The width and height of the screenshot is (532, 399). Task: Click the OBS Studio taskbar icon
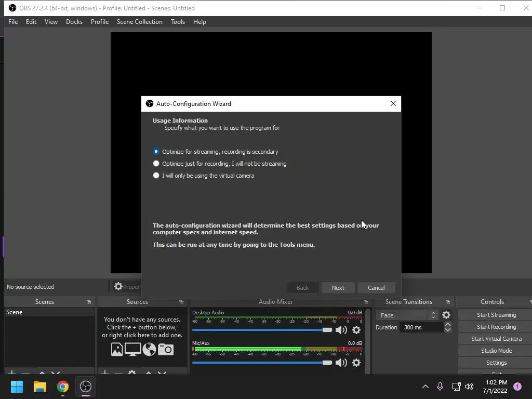(x=86, y=387)
